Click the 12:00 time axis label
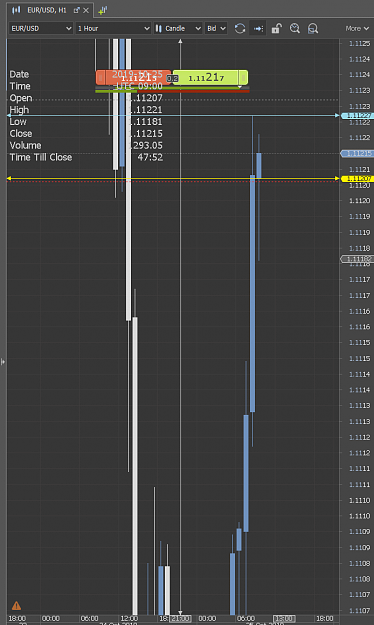The image size is (374, 625). [x=129, y=618]
